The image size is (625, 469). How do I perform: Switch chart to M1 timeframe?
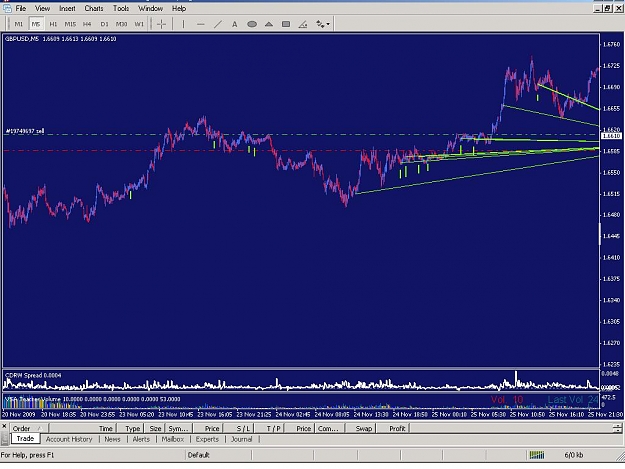(x=19, y=24)
